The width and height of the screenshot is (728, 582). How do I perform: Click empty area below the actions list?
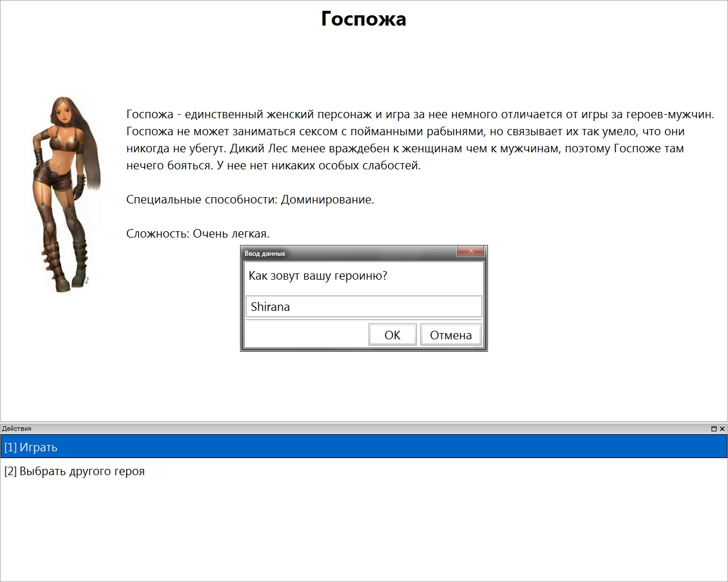click(364, 529)
